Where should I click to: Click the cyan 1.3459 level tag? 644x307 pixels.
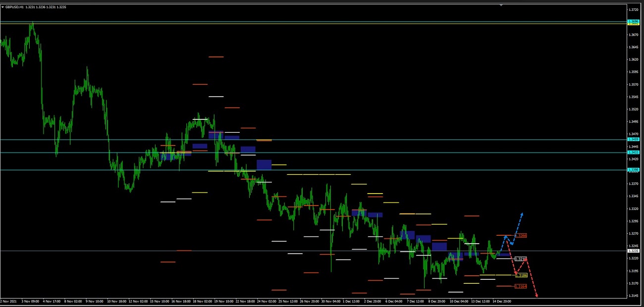pos(633,140)
